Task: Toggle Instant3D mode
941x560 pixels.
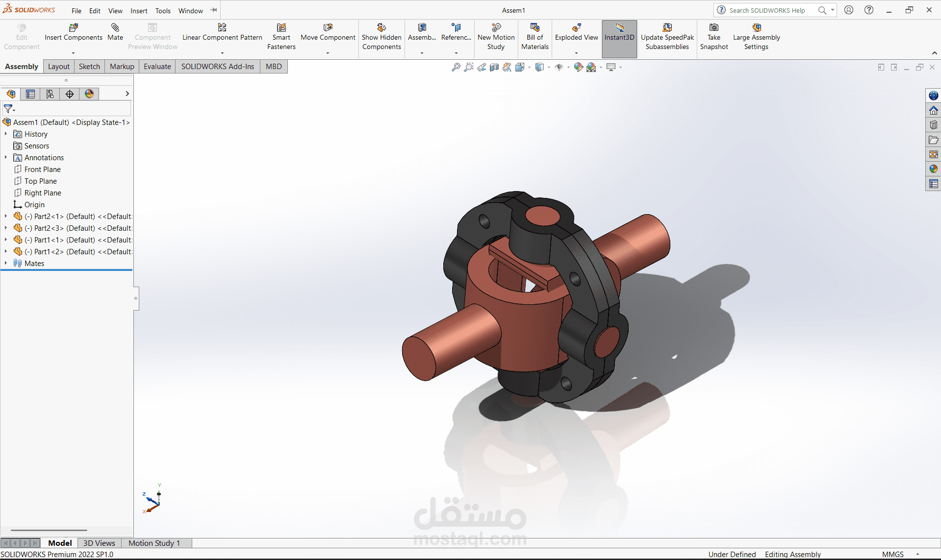Action: (x=619, y=39)
